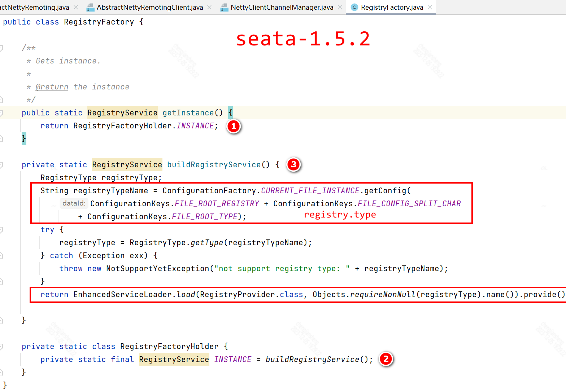Switch to AbstractNettyRemotingClient.java tab
Image resolution: width=566 pixels, height=392 pixels.
[x=150, y=7]
